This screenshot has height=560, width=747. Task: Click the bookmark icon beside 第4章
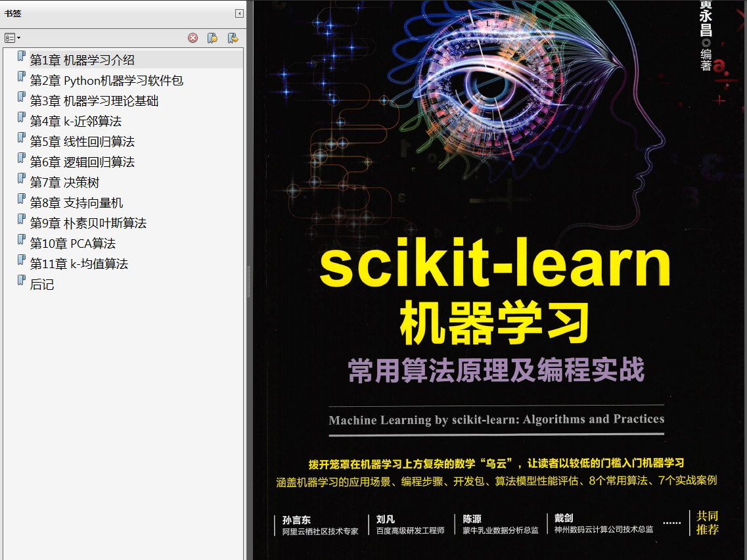click(21, 118)
